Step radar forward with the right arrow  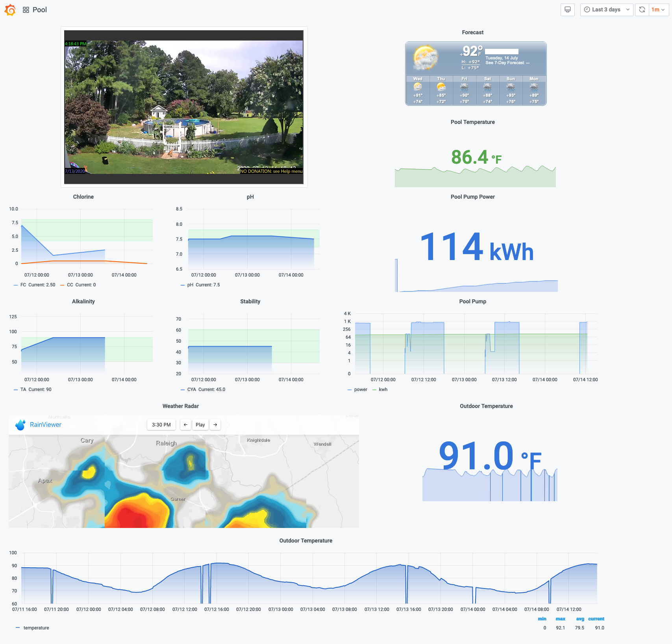click(215, 425)
